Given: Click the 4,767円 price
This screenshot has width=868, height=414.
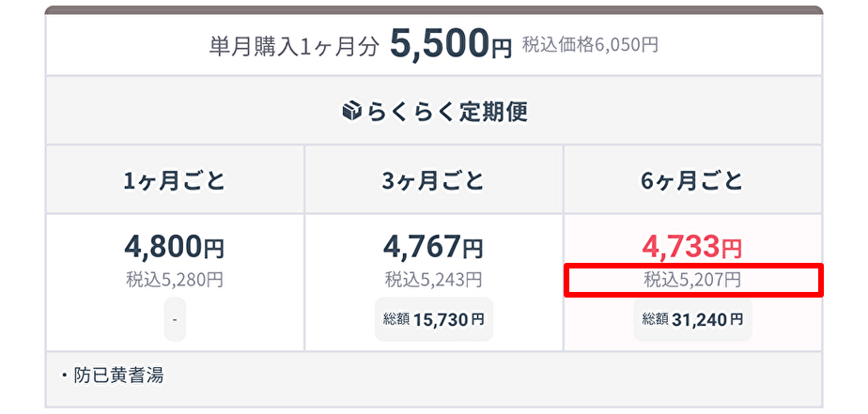Looking at the screenshot, I should pos(433,247).
